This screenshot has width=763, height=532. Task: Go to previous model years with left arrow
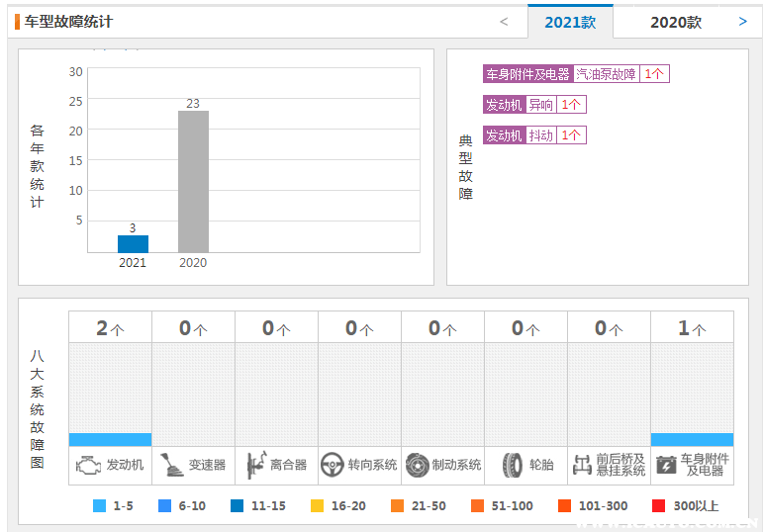(x=504, y=22)
